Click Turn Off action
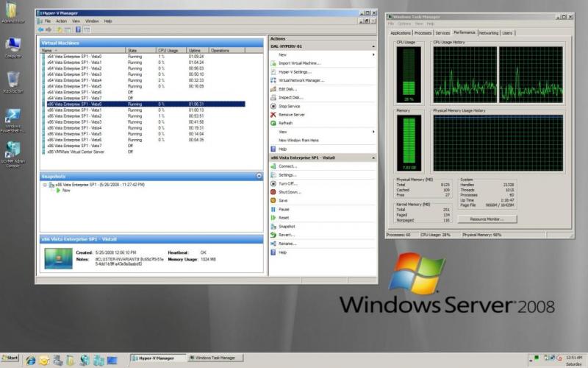The image size is (588, 368). [287, 183]
